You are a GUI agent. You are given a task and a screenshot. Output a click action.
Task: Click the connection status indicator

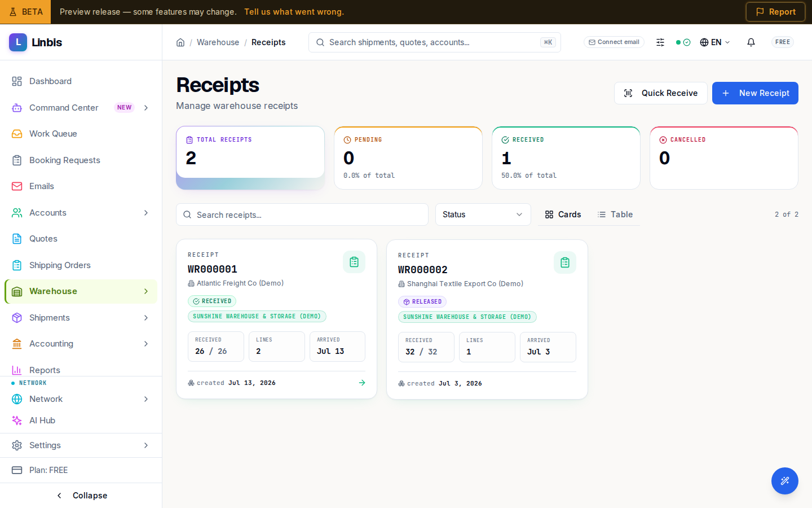pyautogui.click(x=683, y=42)
